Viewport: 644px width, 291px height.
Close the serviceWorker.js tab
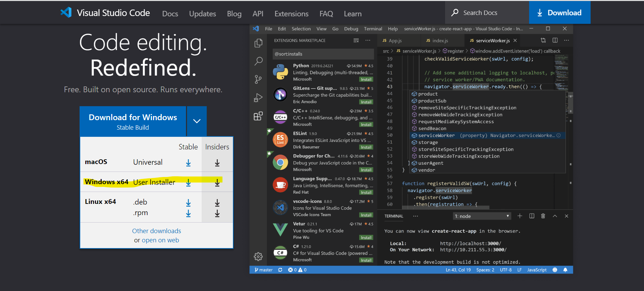pos(515,41)
